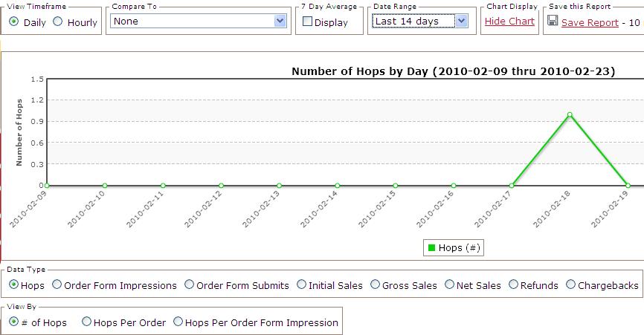
Task: Select Order Form Impressions data type
Action: (x=57, y=284)
